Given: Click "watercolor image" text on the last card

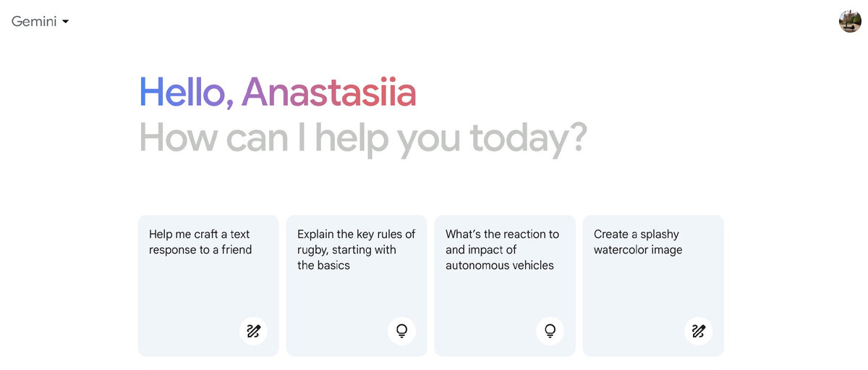Looking at the screenshot, I should click(638, 250).
